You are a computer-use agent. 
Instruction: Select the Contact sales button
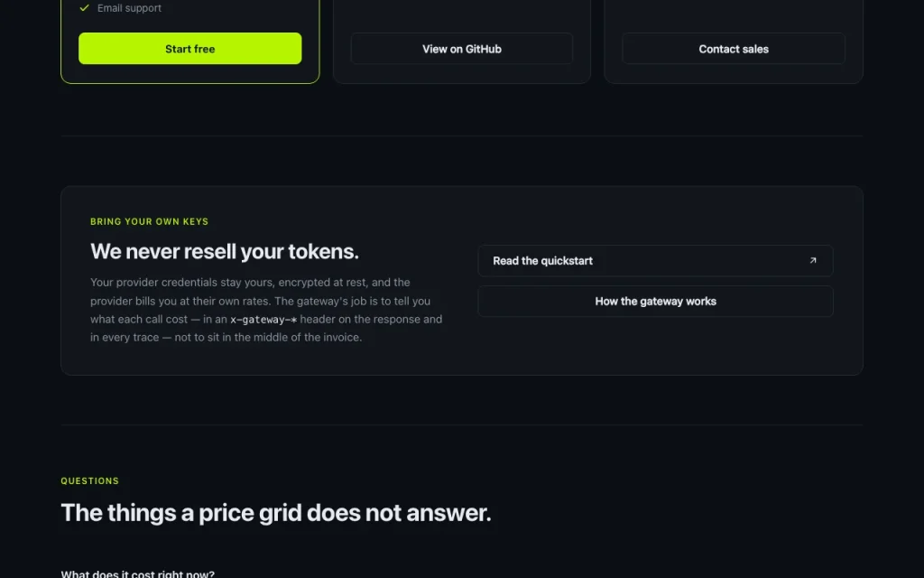[x=733, y=49]
